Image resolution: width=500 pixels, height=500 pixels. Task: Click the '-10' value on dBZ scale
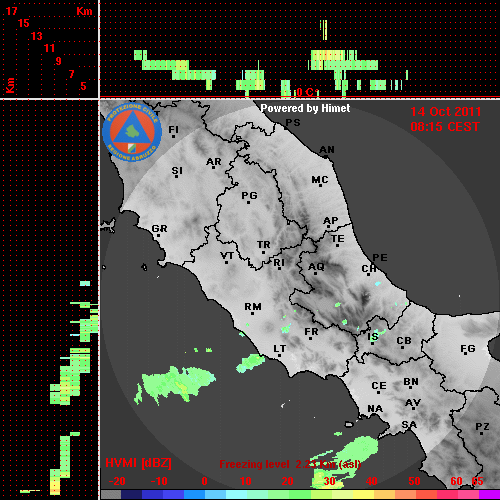click(159, 481)
